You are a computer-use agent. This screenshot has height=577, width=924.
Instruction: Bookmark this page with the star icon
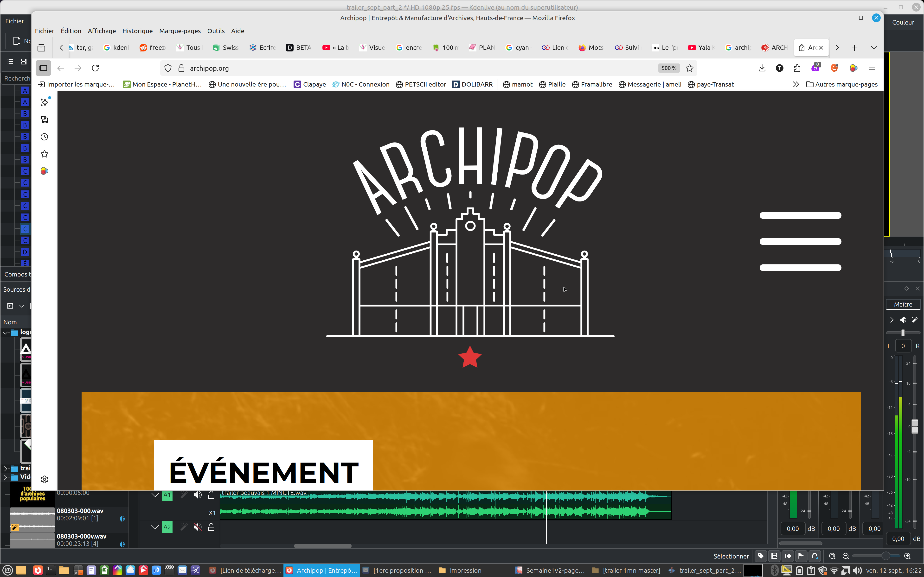(690, 68)
